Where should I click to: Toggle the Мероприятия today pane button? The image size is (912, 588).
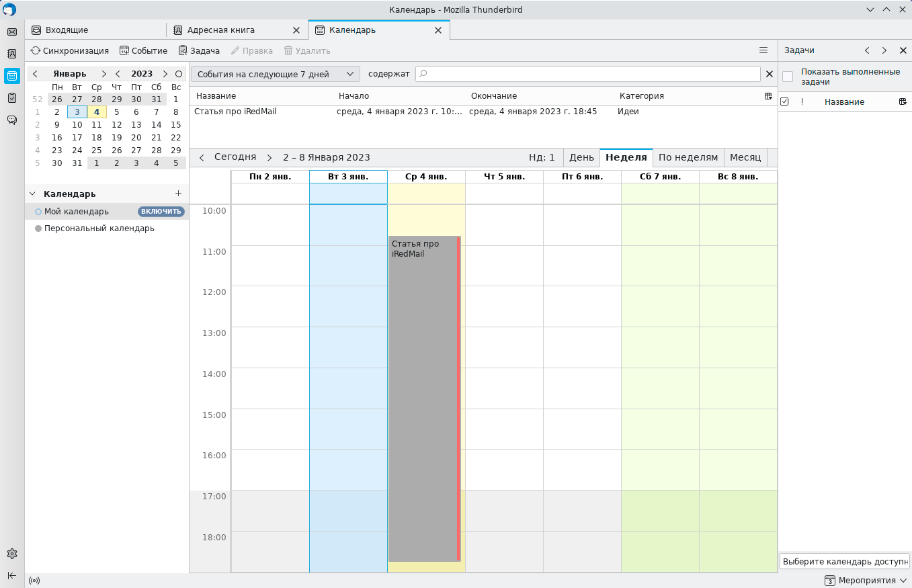tap(866, 581)
